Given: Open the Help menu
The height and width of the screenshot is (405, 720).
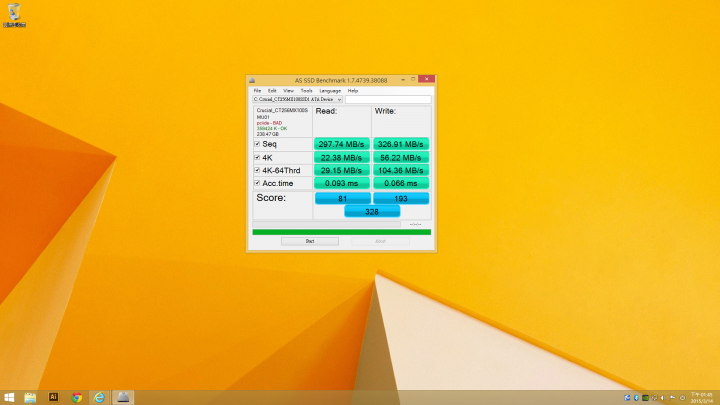Looking at the screenshot, I should [353, 91].
